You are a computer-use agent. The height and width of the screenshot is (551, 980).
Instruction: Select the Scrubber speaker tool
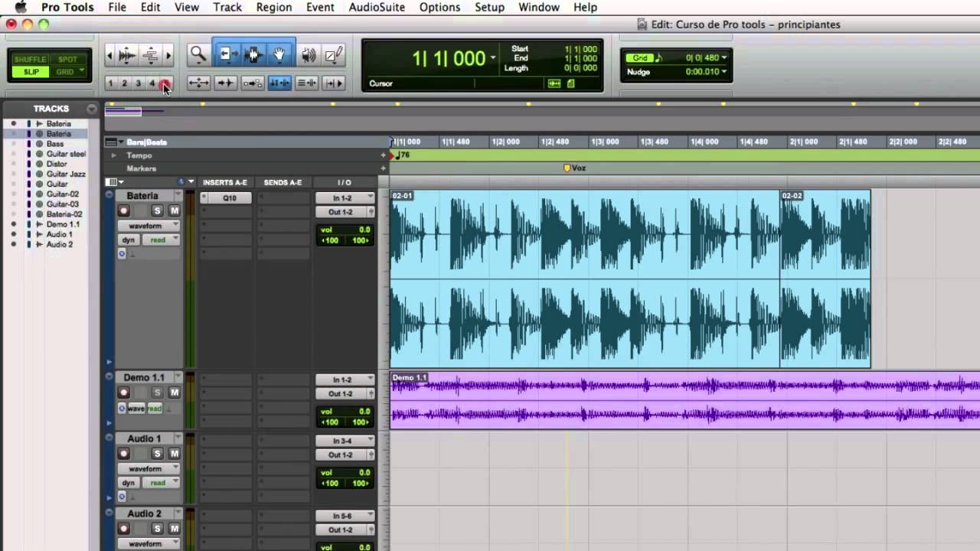309,54
